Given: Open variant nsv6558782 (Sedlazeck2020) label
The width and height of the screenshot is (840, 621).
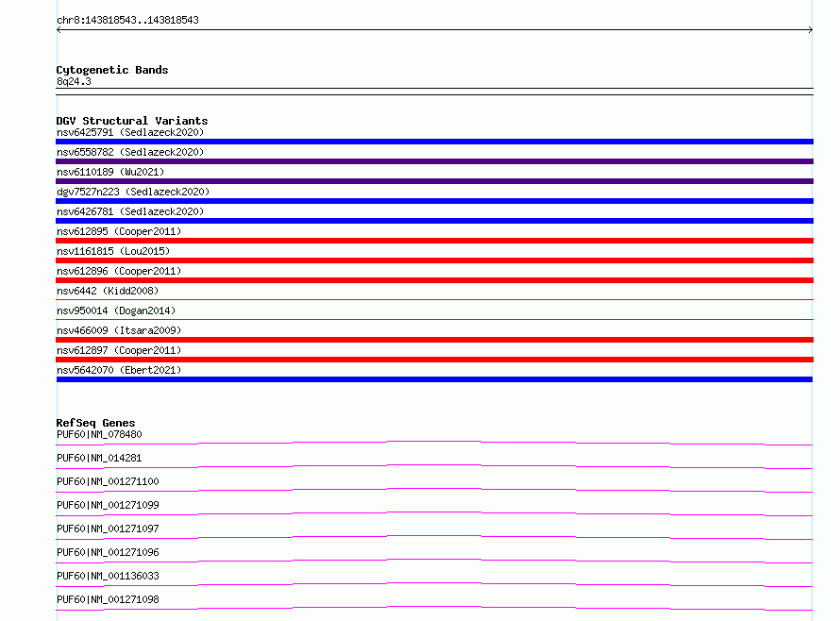Looking at the screenshot, I should [130, 152].
